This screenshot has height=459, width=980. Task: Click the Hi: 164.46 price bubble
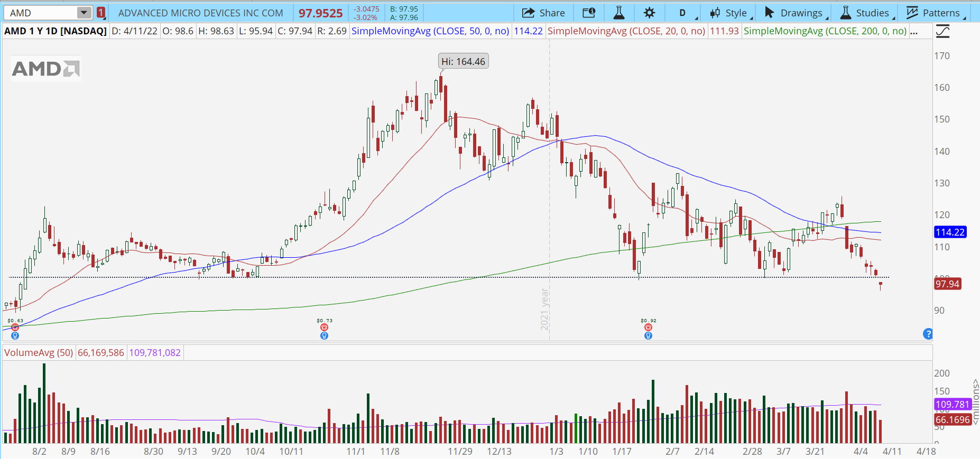(x=463, y=61)
